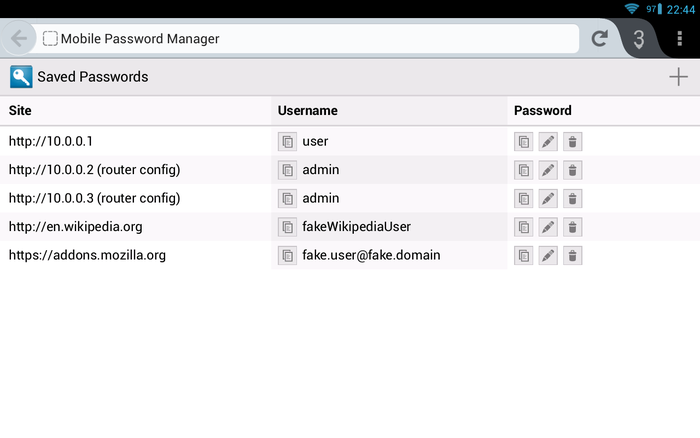Copy password for addons.mozilla.org entry
700x438 pixels.
524,256
